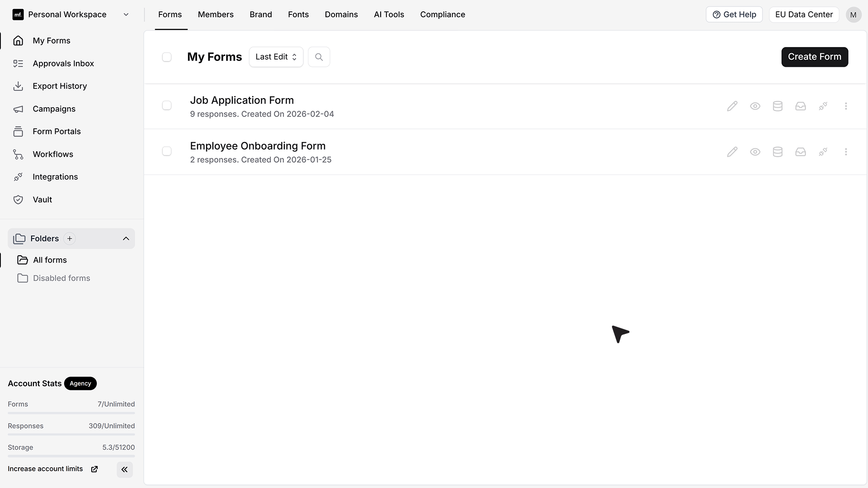Image resolution: width=868 pixels, height=488 pixels.
Task: Switch to the AI Tools tab
Action: (x=389, y=14)
